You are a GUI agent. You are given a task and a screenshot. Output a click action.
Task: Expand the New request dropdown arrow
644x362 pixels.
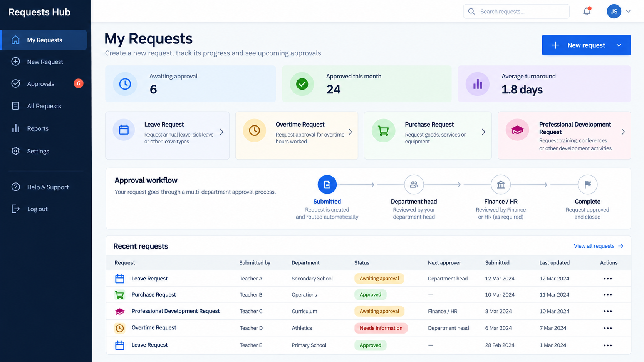pyautogui.click(x=619, y=45)
